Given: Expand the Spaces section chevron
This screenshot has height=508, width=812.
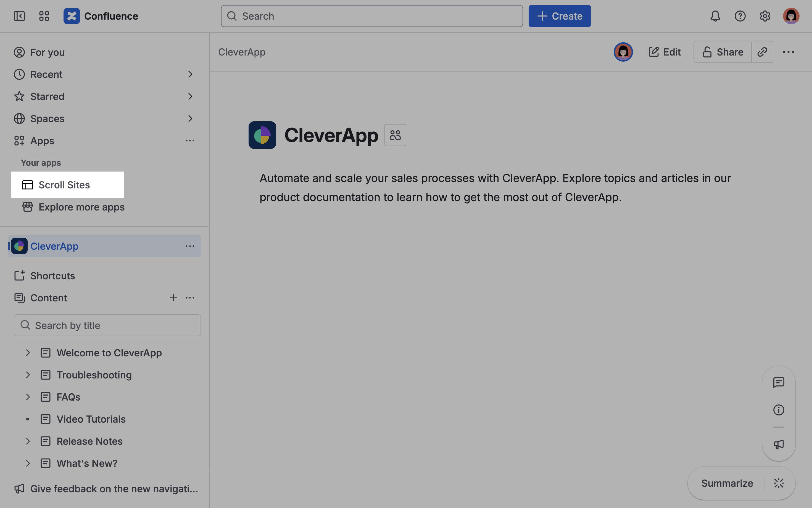Looking at the screenshot, I should [x=190, y=119].
